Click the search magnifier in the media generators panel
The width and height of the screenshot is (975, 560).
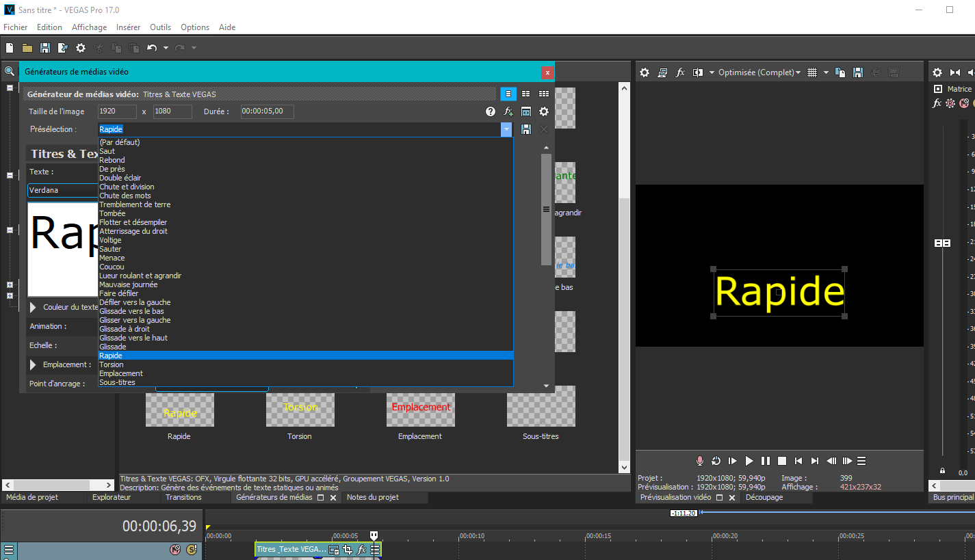coord(10,71)
